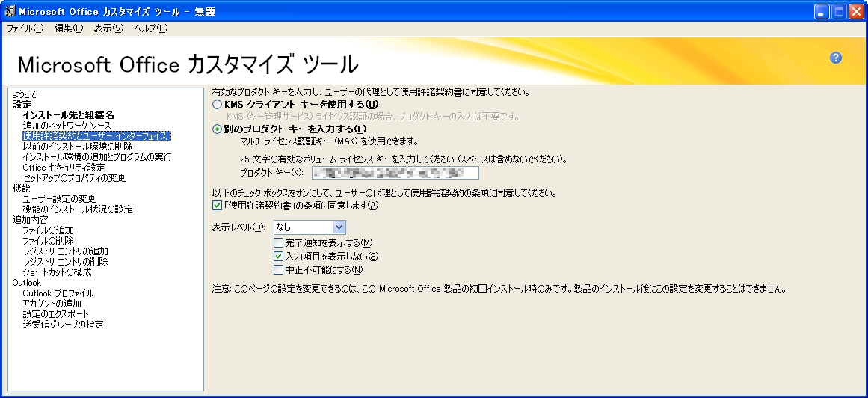Image resolution: width=868 pixels, height=398 pixels.
Task: Open レジストリ エントリの追加 page
Action: click(65, 251)
